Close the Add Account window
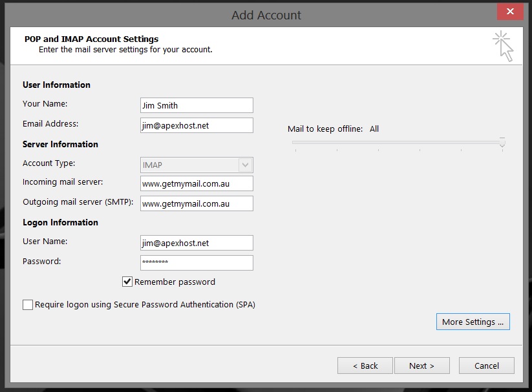This screenshot has height=392, width=532. tap(510, 11)
